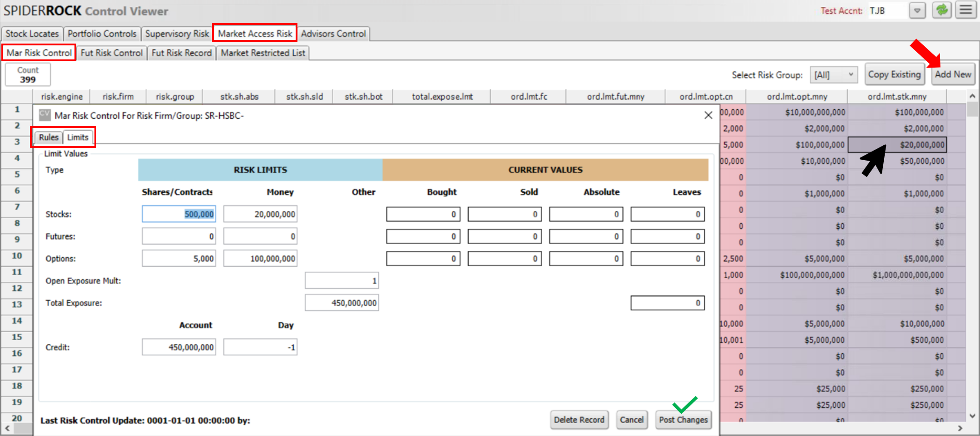Open the hamburger menu icon
The width and height of the screenshot is (980, 436).
[965, 10]
